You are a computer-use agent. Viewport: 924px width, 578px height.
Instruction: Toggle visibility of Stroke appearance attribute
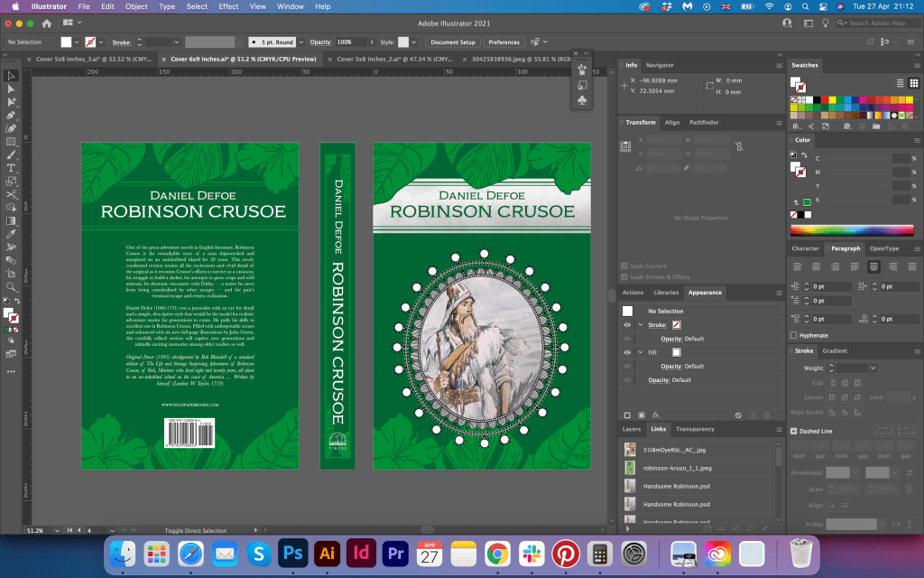[627, 324]
